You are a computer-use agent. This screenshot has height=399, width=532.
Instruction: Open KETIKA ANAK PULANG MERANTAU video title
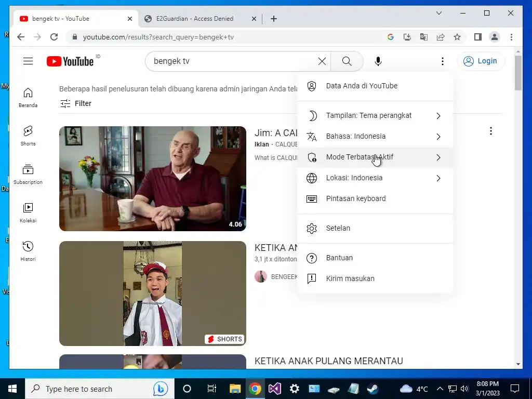point(329,361)
